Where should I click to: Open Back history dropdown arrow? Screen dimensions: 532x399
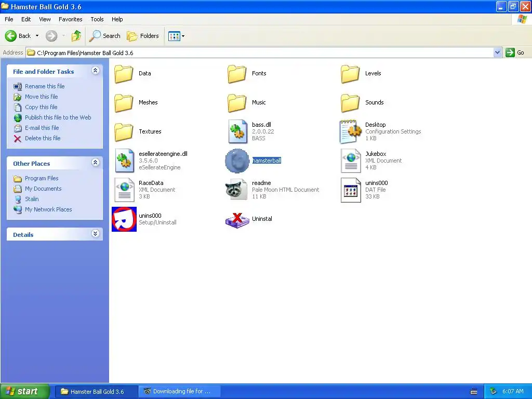(37, 36)
